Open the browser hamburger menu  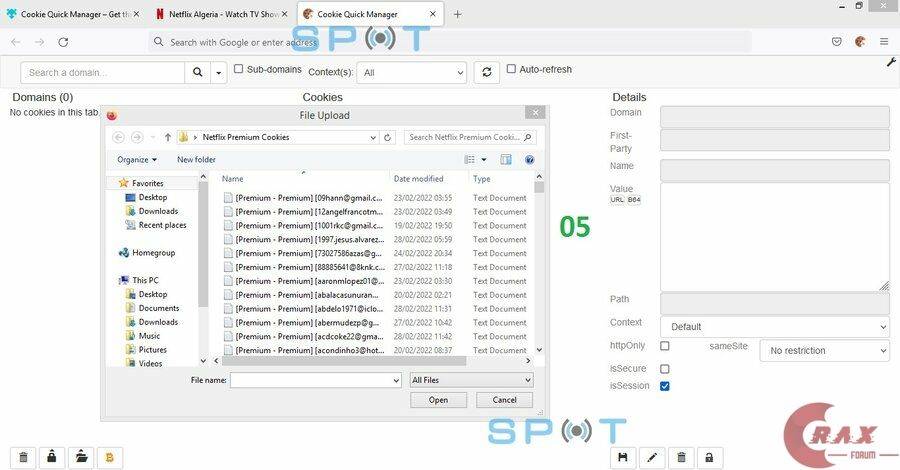pos(884,42)
